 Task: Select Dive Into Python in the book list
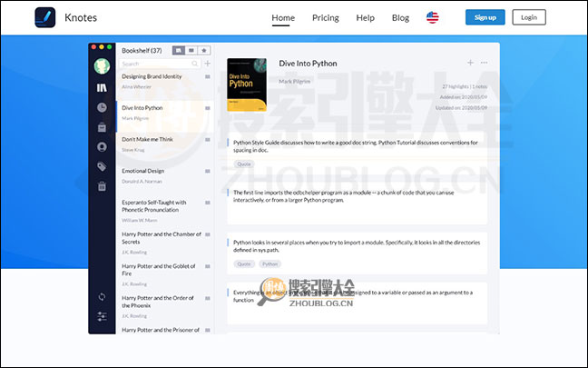point(165,116)
